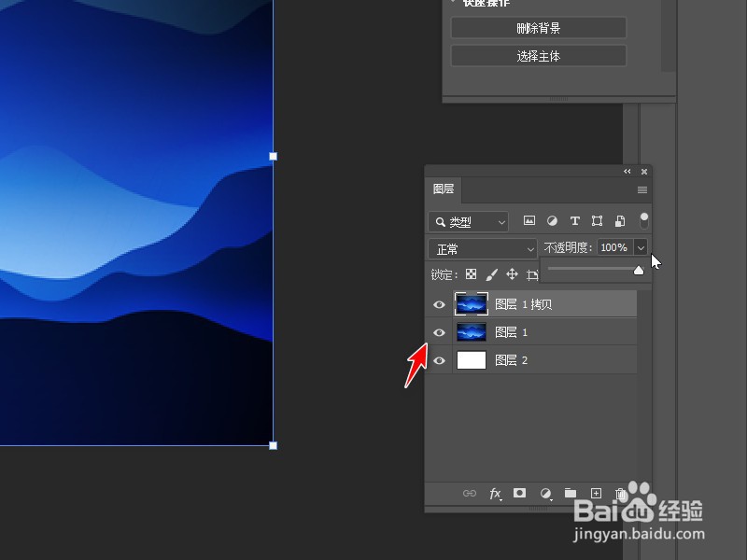Create a new layer plus icon
747x560 pixels.
[x=596, y=494]
